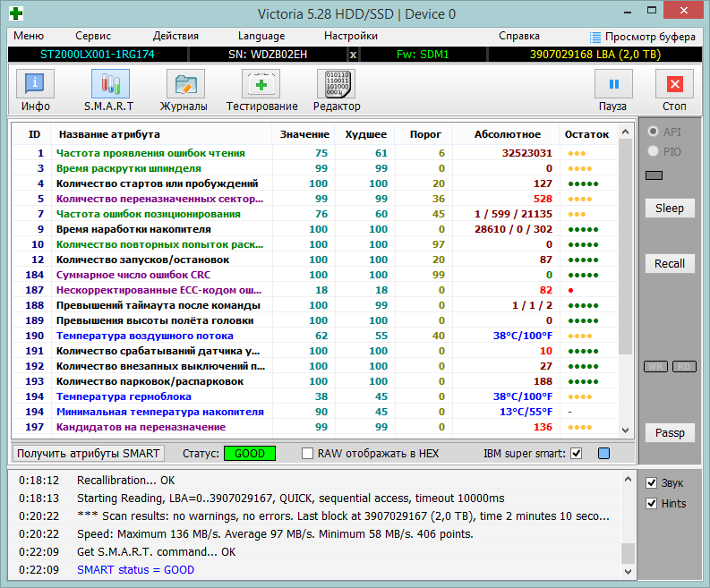Click the Просмотр буфера text link
Viewport: 710px width, 588px height.
(x=650, y=37)
